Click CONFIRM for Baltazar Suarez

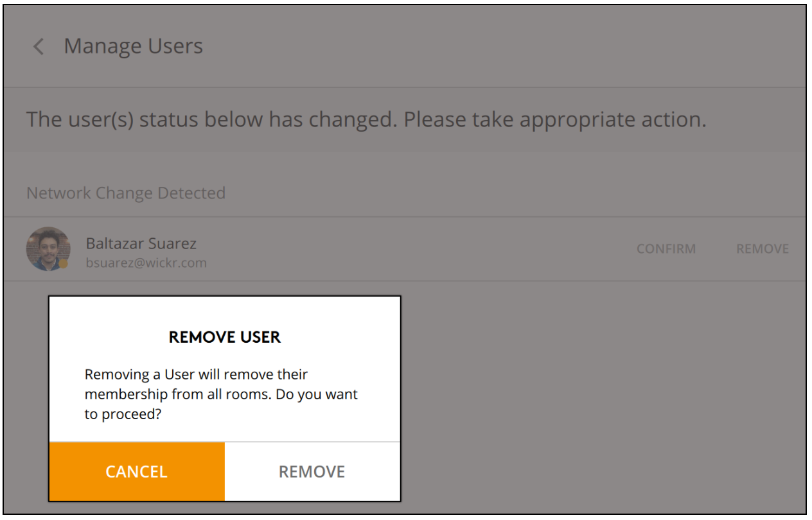[x=666, y=249]
